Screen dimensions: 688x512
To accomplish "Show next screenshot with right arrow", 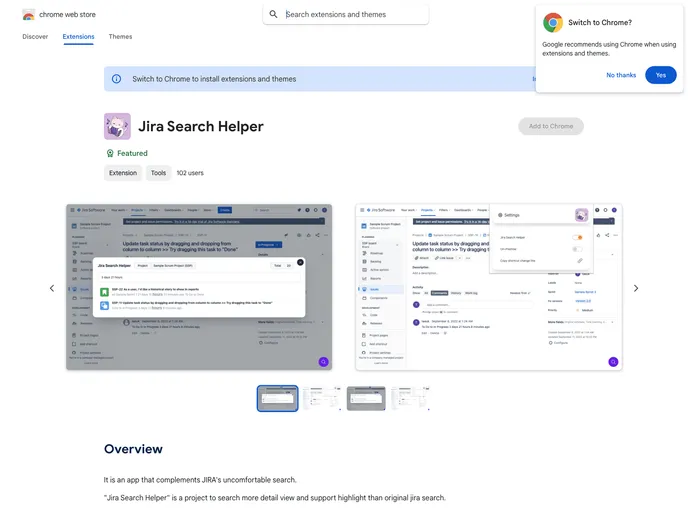I will 636,288.
